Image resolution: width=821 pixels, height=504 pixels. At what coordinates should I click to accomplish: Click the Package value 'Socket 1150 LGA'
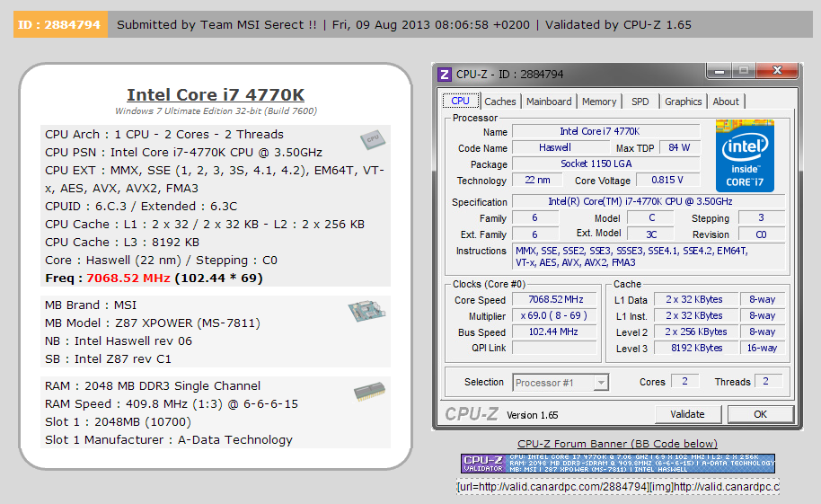(605, 164)
